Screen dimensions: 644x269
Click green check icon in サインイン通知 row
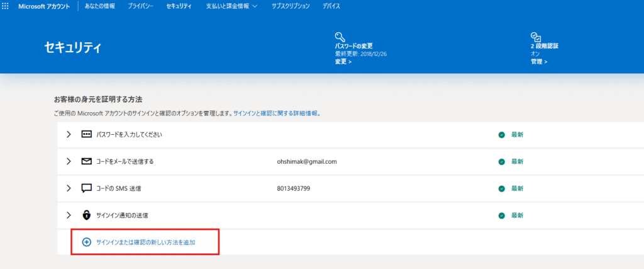pos(501,215)
